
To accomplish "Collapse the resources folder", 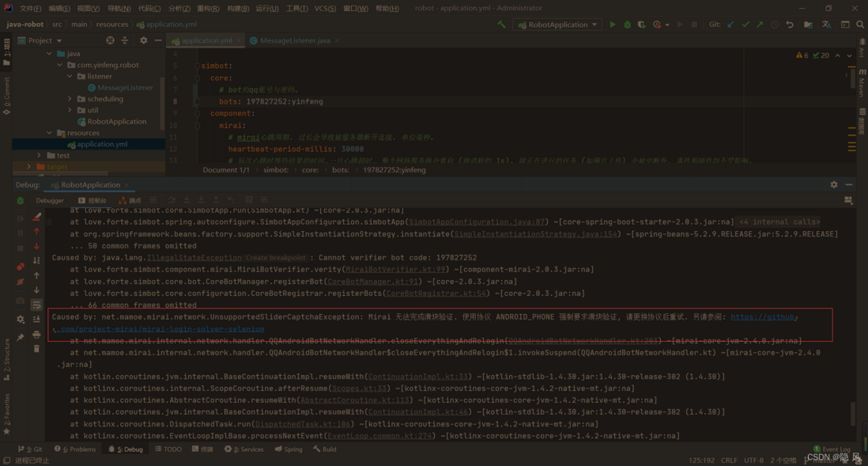I will [x=49, y=132].
